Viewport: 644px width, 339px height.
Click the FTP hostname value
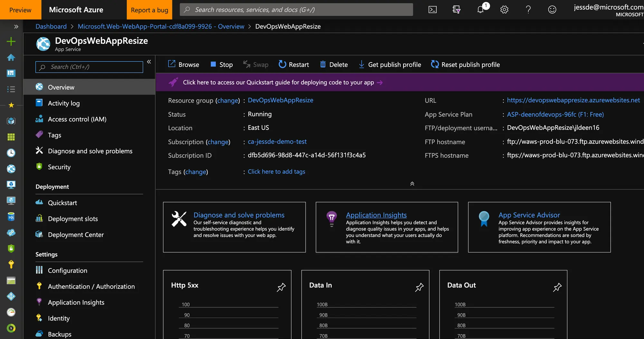pyautogui.click(x=575, y=142)
